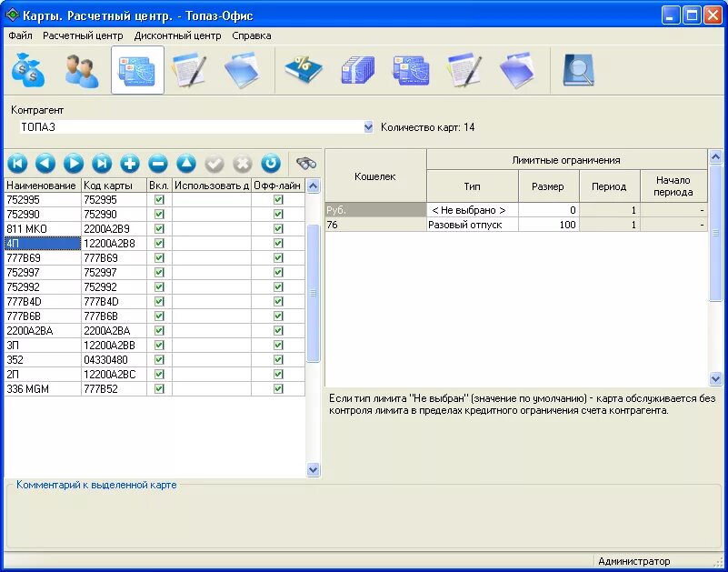This screenshot has width=728, height=572.
Task: Open the Справка menu
Action: 252,35
